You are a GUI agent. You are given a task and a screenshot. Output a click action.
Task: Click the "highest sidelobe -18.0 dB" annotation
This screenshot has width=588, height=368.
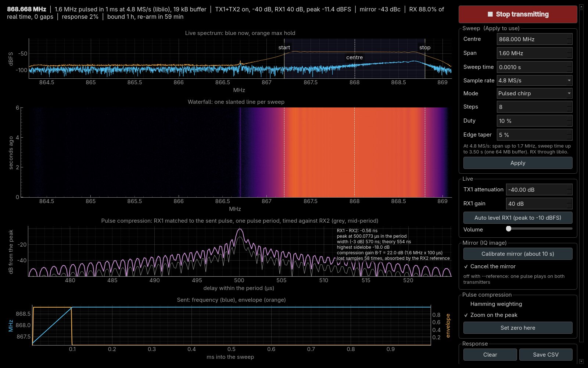[x=363, y=247]
